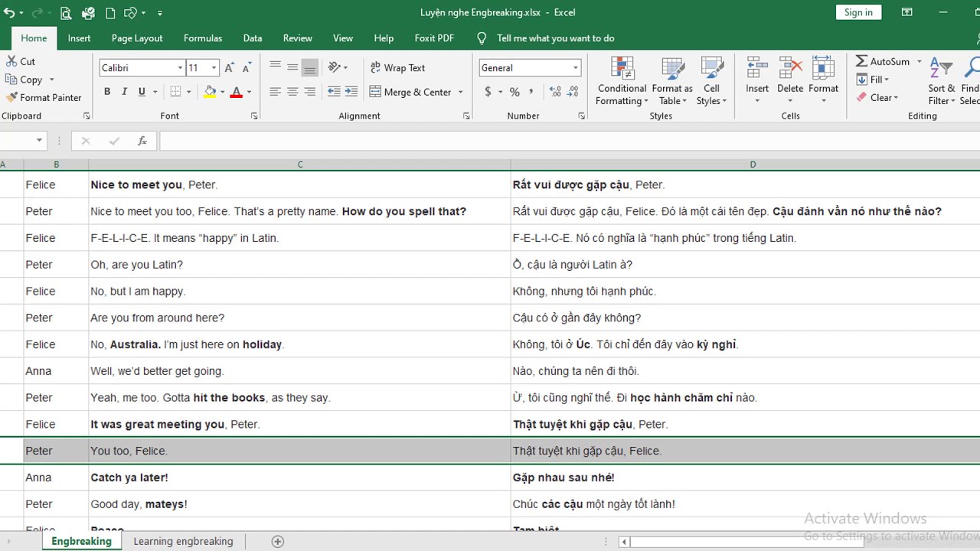Click the horizontal scrollbar left arrow
The height and width of the screenshot is (551, 980).
[624, 542]
